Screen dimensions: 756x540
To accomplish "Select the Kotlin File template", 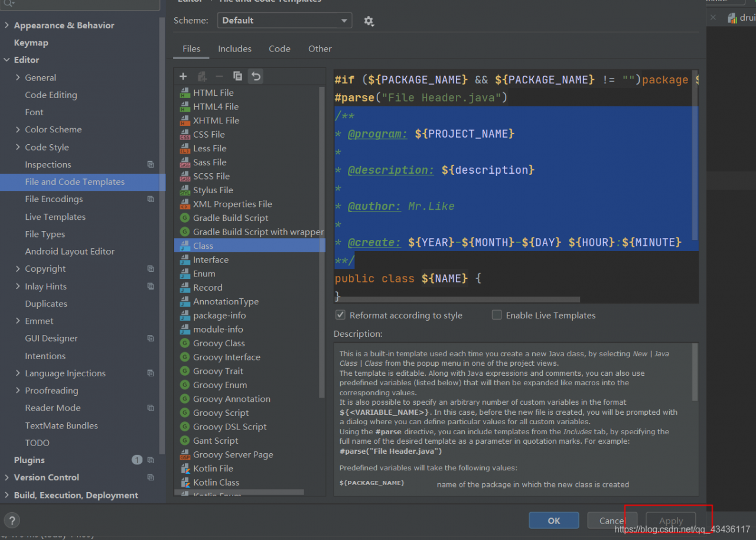I will point(213,469).
